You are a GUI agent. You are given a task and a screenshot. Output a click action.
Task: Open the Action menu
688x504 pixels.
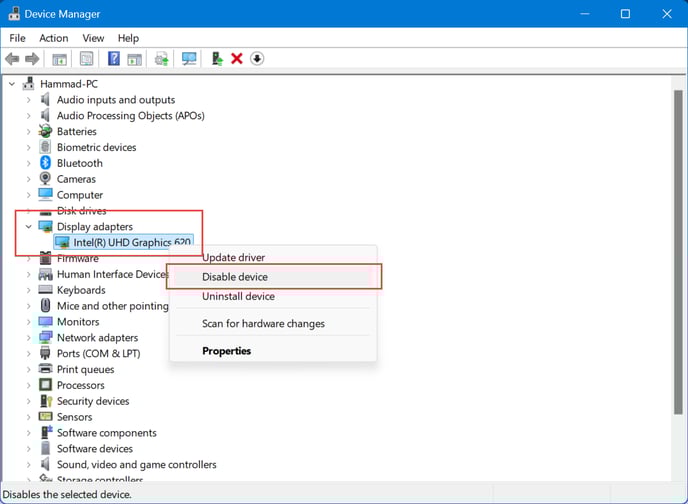tap(54, 38)
